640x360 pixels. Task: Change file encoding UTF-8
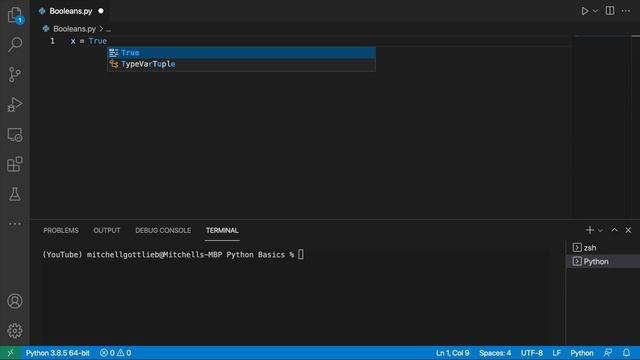tap(531, 353)
